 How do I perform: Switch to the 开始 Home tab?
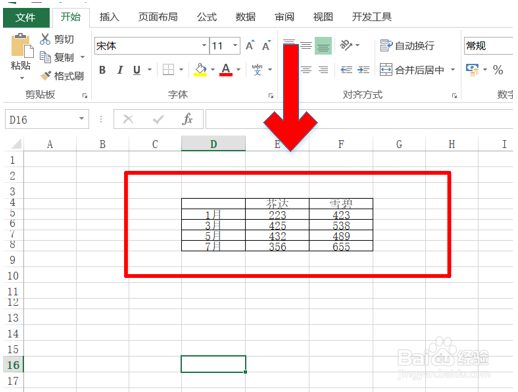point(71,17)
